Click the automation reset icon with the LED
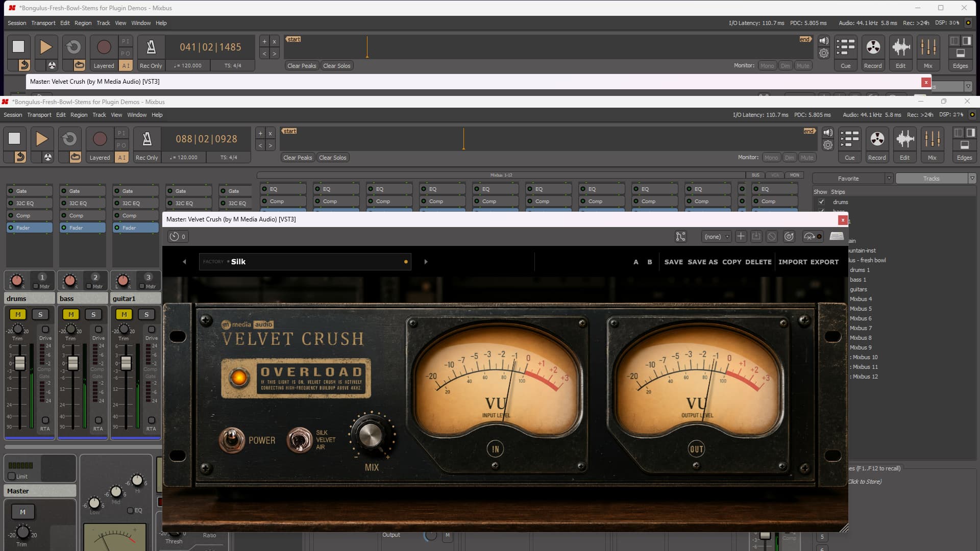The height and width of the screenshot is (551, 980). [x=813, y=236]
